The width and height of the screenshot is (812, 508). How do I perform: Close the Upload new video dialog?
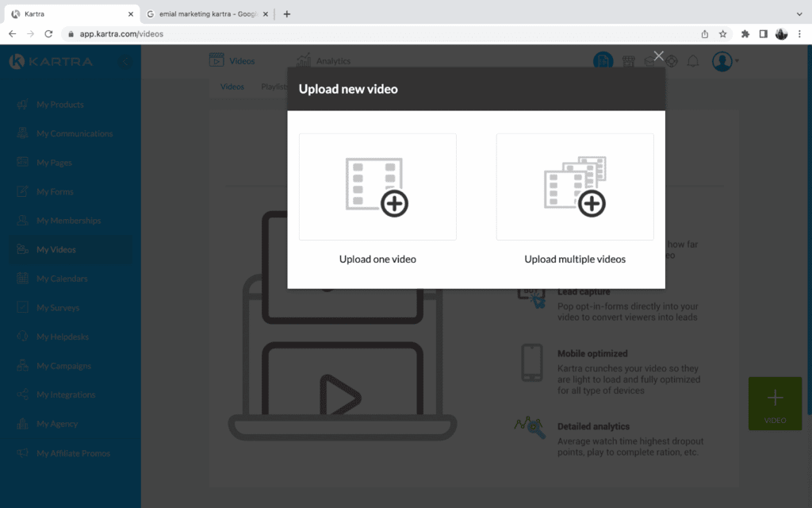658,56
